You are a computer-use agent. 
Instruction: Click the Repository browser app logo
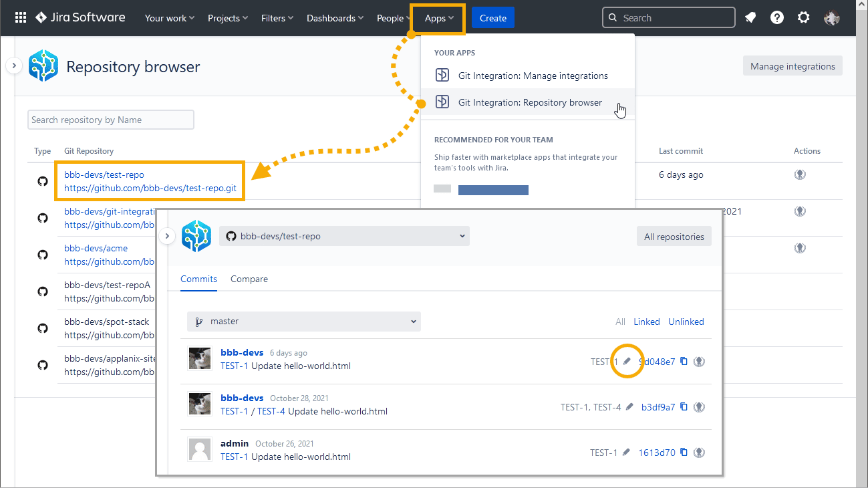43,66
